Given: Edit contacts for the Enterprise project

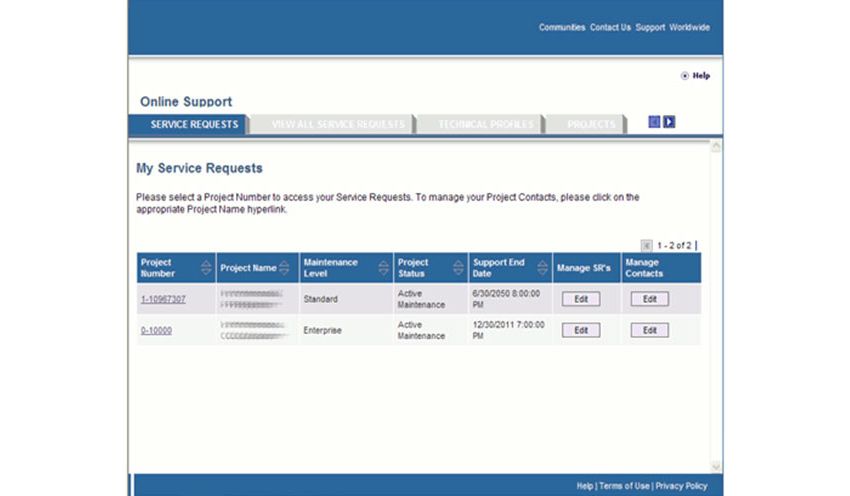Looking at the screenshot, I should (x=649, y=330).
